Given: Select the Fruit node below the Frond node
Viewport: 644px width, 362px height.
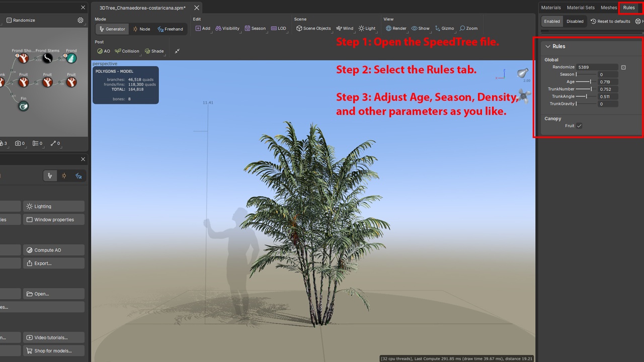Looking at the screenshot, I should coord(71,82).
